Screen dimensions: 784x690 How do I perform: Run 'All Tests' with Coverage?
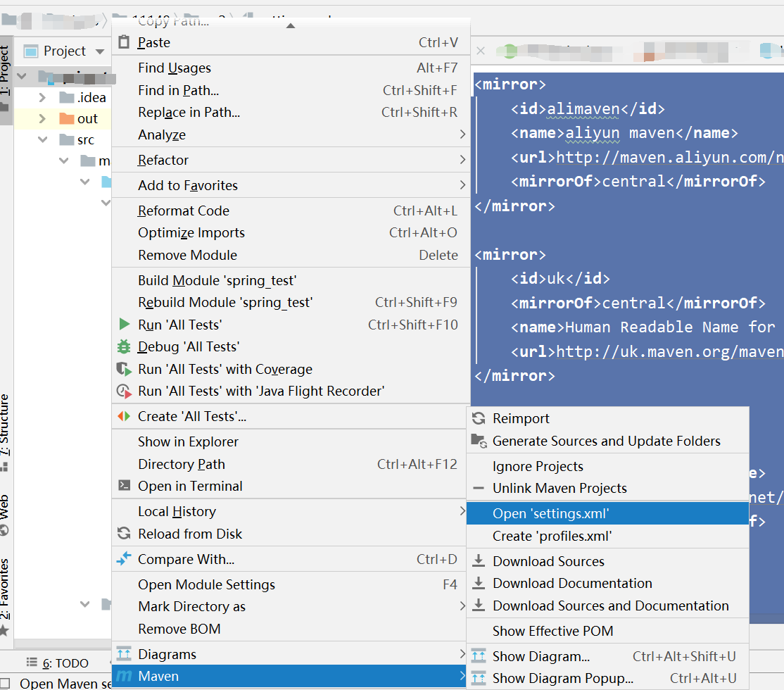pyautogui.click(x=225, y=369)
